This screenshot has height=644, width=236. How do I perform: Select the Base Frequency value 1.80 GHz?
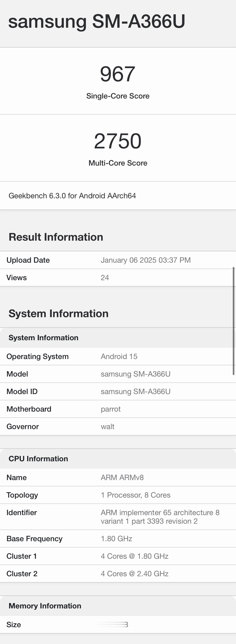pos(117,539)
